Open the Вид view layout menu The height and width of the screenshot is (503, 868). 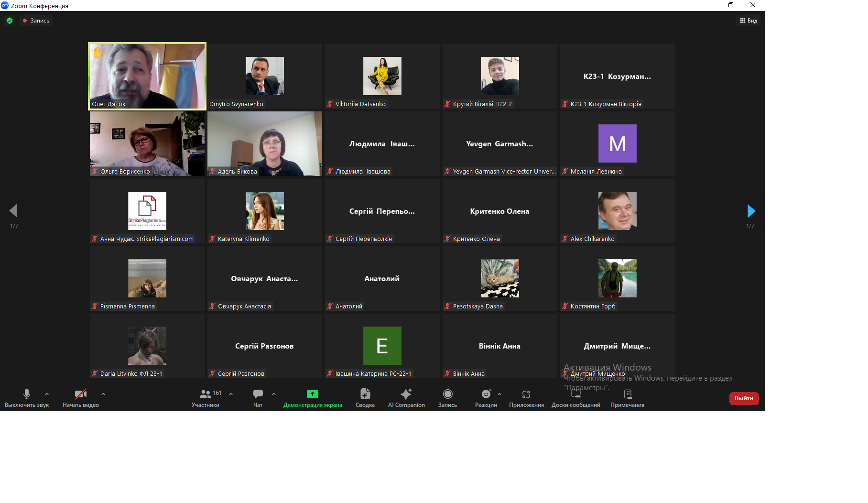point(749,21)
